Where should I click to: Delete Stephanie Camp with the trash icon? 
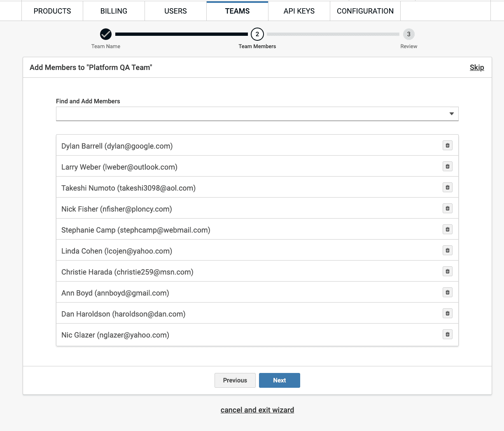pos(447,229)
